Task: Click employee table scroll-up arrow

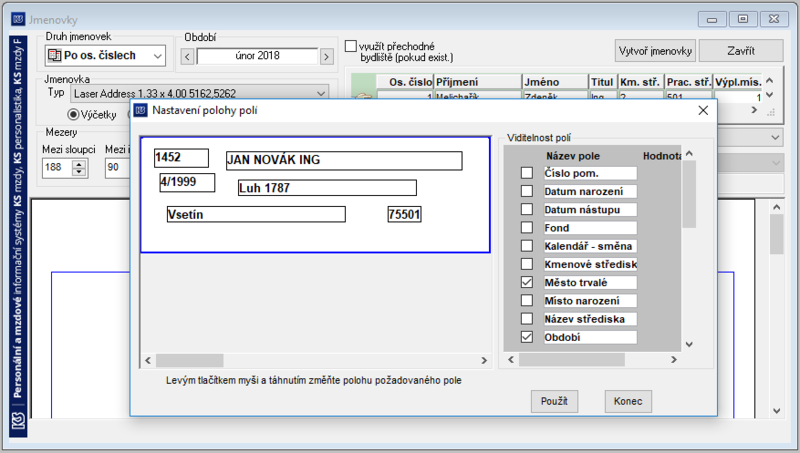Action: click(x=770, y=81)
